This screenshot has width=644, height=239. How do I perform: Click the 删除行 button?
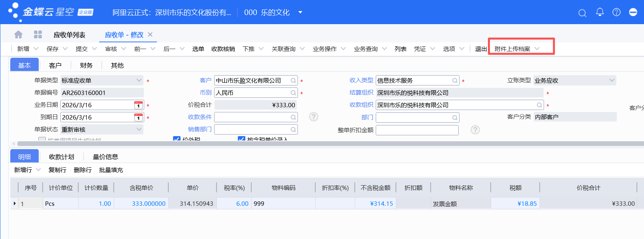(x=83, y=170)
